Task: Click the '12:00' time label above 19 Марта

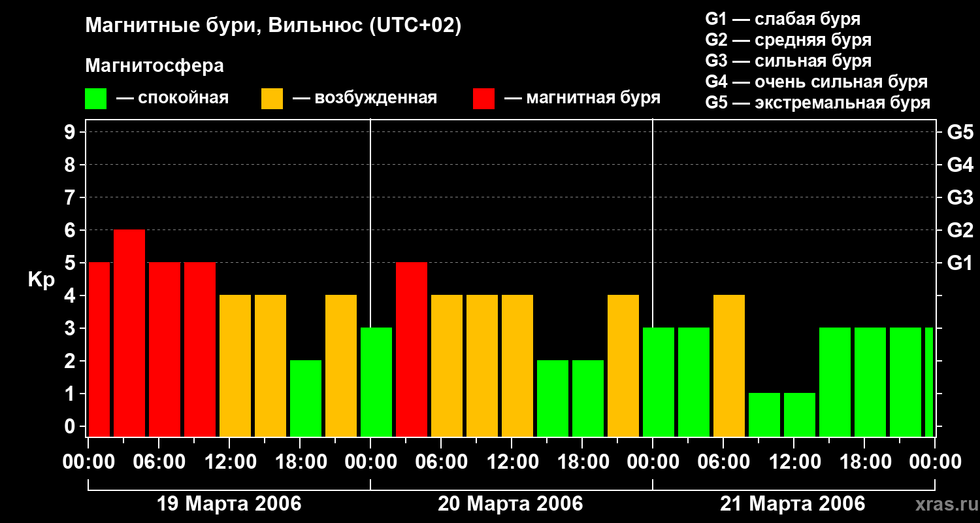Action: pyautogui.click(x=229, y=462)
